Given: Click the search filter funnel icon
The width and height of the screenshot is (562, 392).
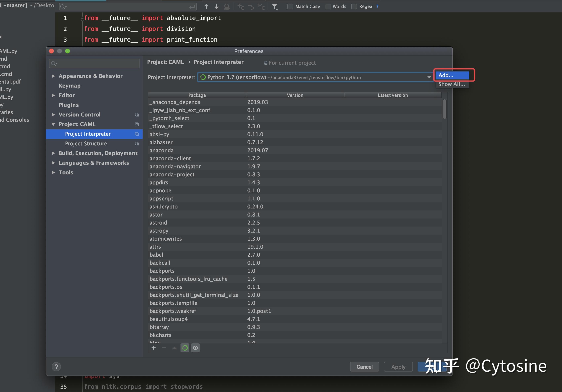Looking at the screenshot, I should (x=275, y=7).
